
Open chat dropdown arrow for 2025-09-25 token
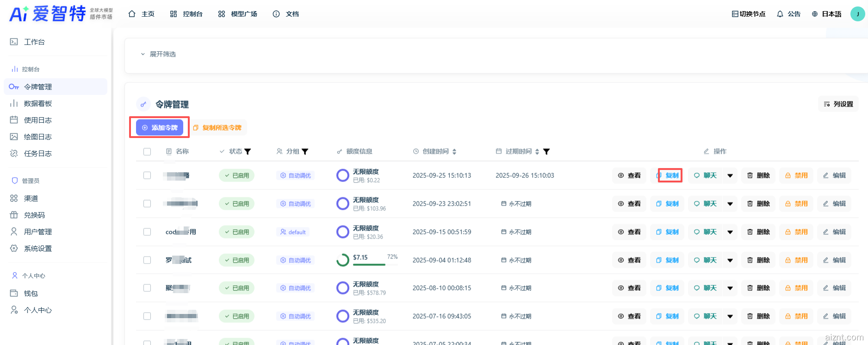(x=730, y=176)
